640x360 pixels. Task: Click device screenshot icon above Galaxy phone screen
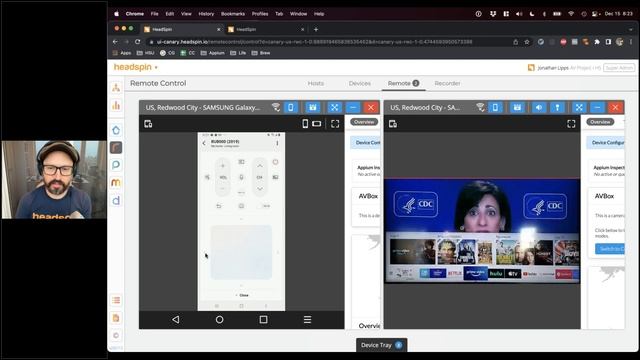click(x=148, y=124)
